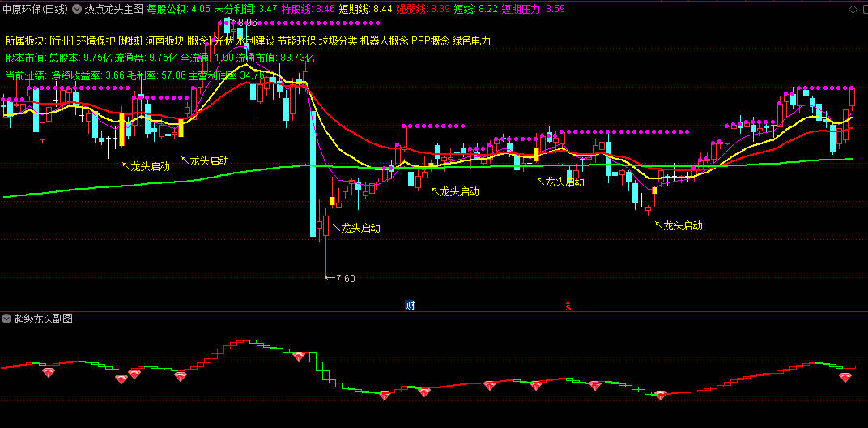Click the 热点龙头主图 indicator name

tap(113, 9)
